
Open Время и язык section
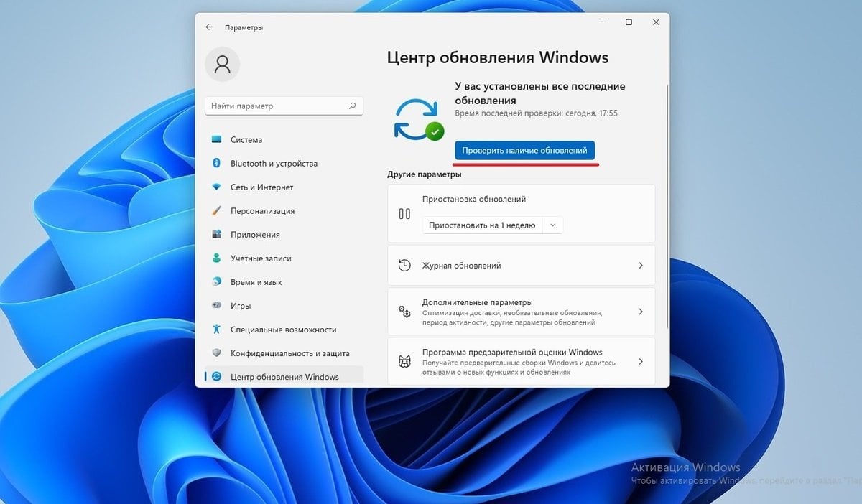(x=284, y=282)
